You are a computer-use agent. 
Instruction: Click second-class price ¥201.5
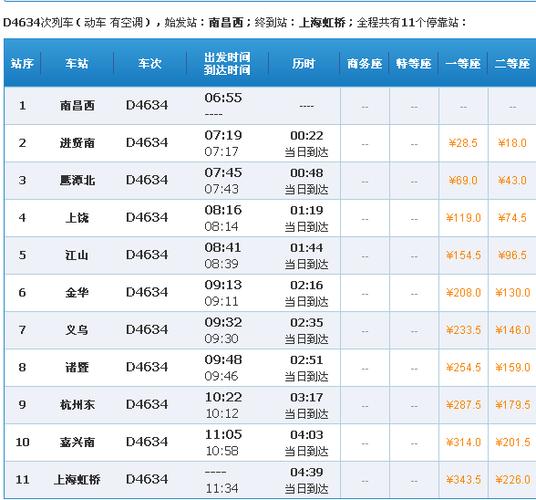click(513, 442)
